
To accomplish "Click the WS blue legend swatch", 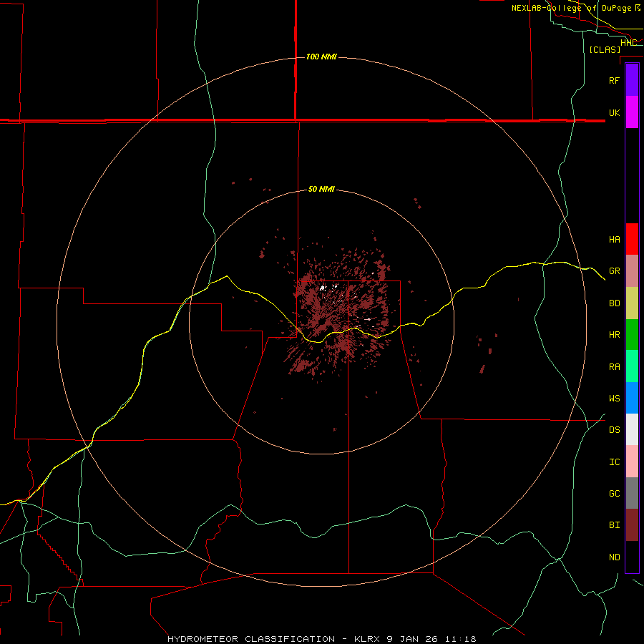I will pyautogui.click(x=632, y=398).
